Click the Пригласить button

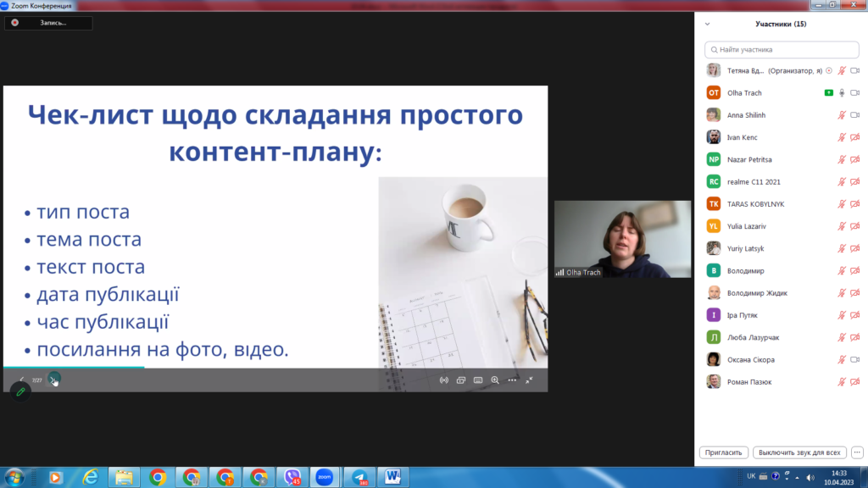tap(724, 452)
